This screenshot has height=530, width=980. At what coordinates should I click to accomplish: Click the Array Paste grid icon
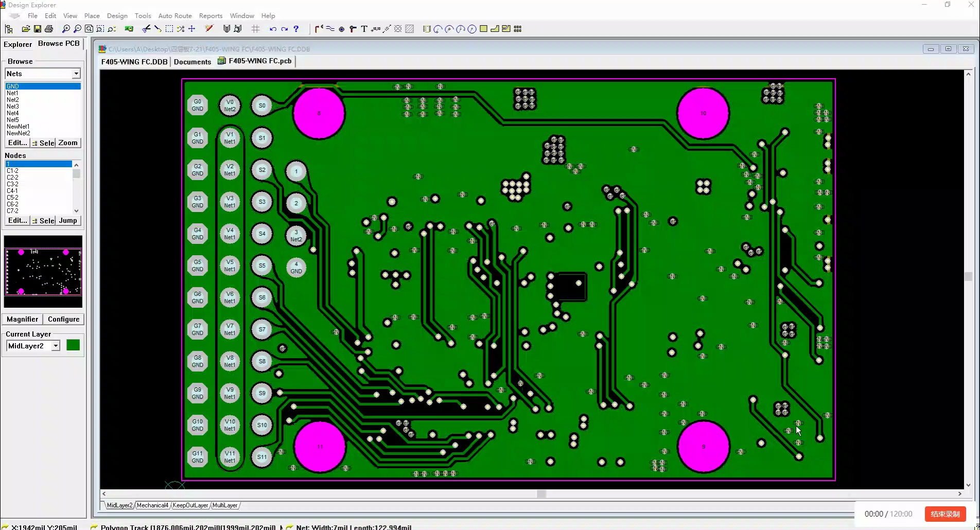[518, 29]
